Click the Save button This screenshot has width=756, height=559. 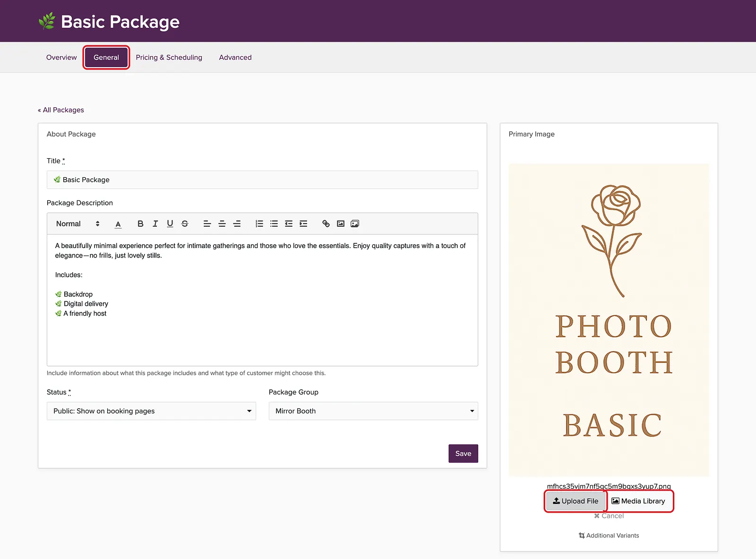coord(463,454)
